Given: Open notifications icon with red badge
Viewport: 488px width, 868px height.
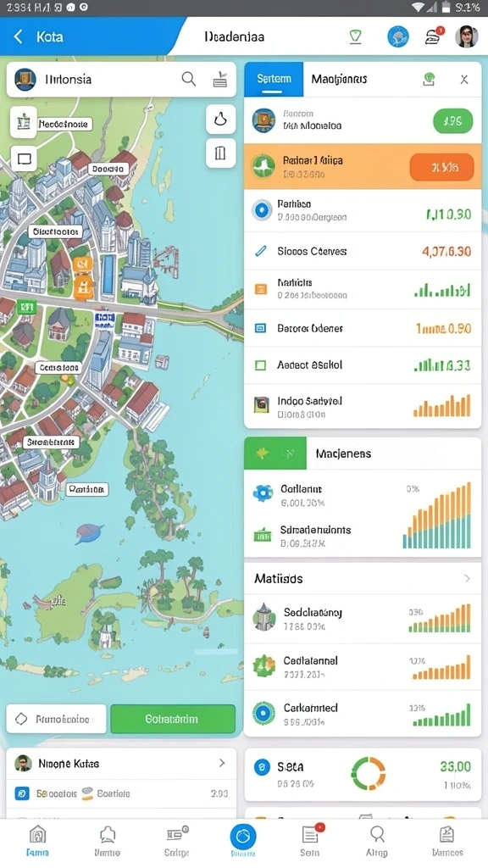Looking at the screenshot, I should [435, 36].
